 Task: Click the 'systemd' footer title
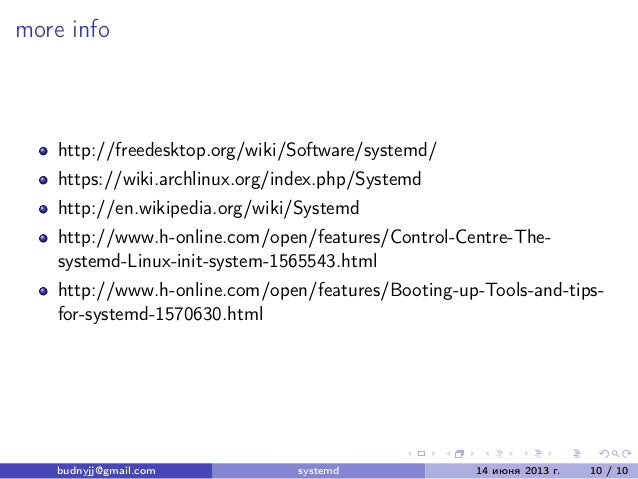coord(318,471)
